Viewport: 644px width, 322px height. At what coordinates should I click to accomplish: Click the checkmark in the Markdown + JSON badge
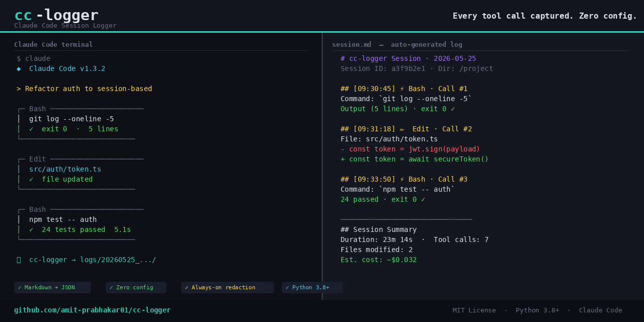pyautogui.click(x=20, y=288)
